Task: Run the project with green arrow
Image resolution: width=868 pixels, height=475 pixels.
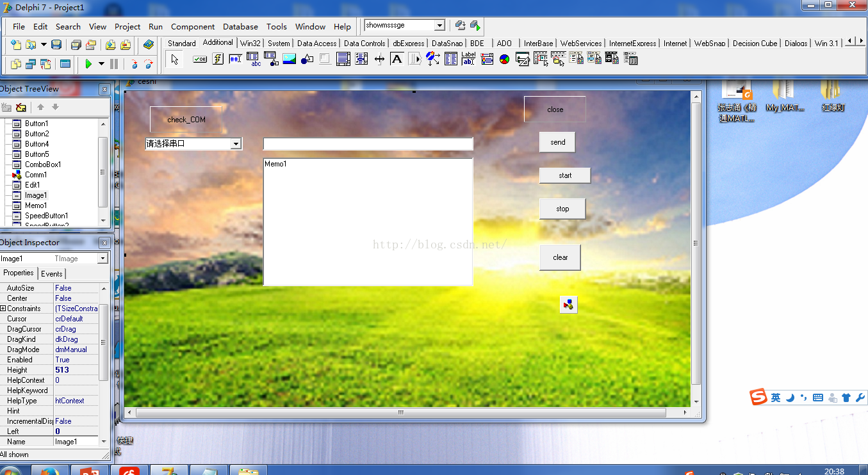Action: [88, 64]
